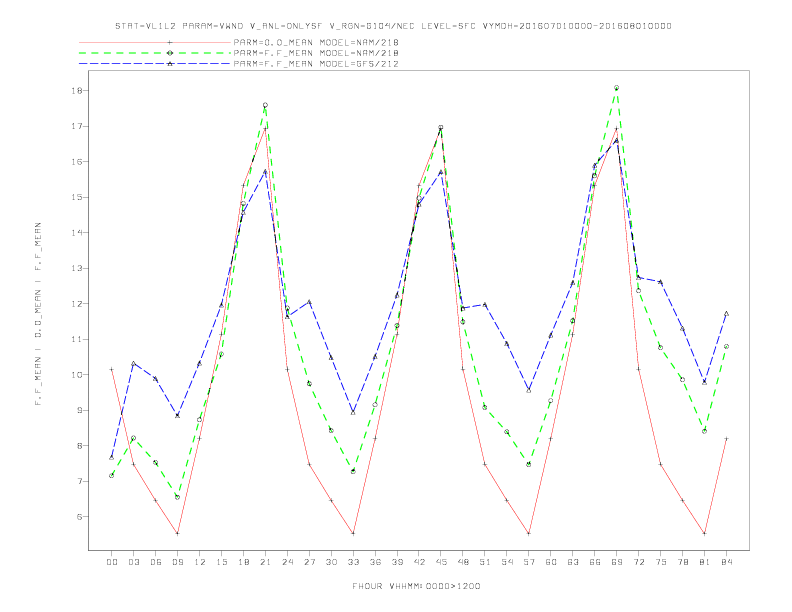The width and height of the screenshot is (792, 612).
Task: Click y-axis tick label 8
Action: point(80,446)
